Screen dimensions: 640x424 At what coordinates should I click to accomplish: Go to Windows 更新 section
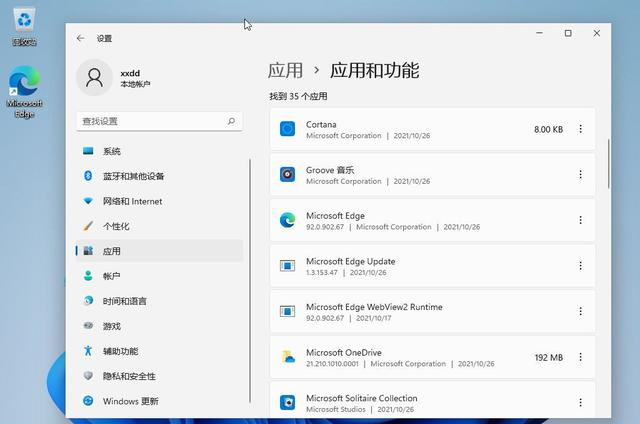130,401
